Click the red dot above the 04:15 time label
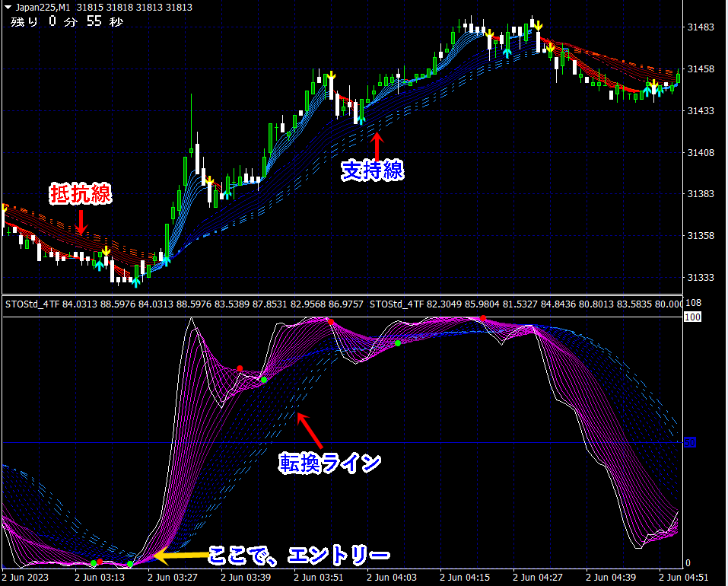The width and height of the screenshot is (728, 586). pos(482,317)
